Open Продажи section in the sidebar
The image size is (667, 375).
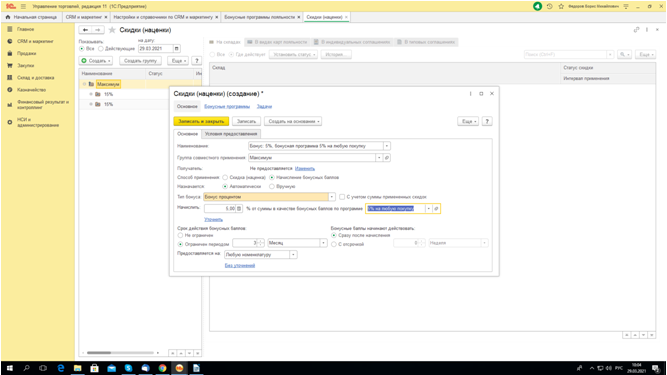(x=26, y=54)
